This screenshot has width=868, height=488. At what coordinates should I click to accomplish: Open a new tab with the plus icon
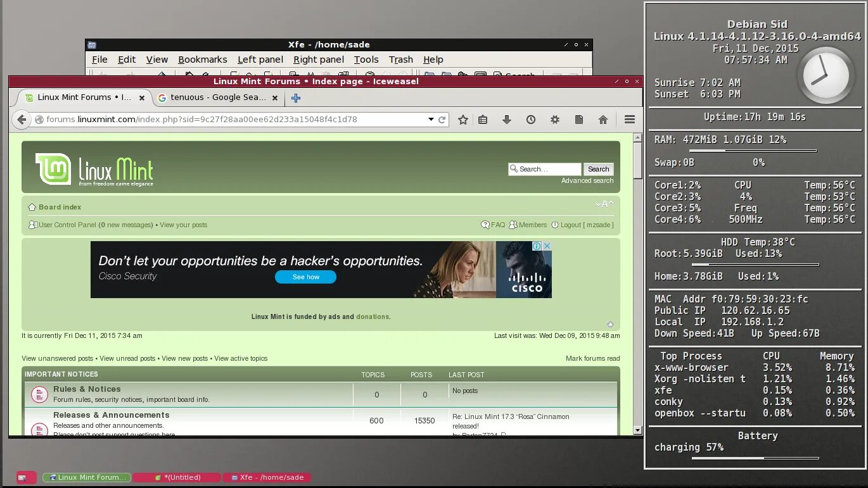coord(296,98)
